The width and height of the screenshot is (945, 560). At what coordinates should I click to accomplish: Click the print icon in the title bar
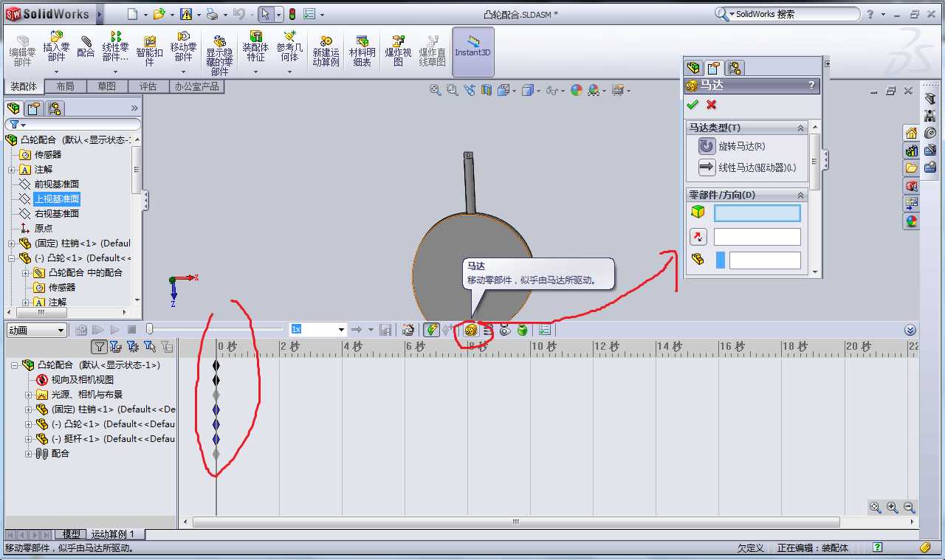(212, 14)
